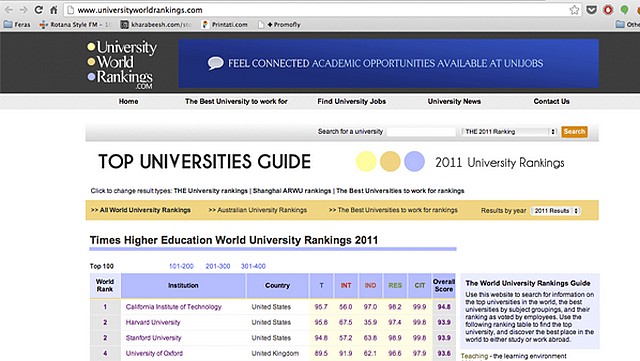The width and height of the screenshot is (640, 361).
Task: Click speech bubble icon in banner
Action: (215, 63)
